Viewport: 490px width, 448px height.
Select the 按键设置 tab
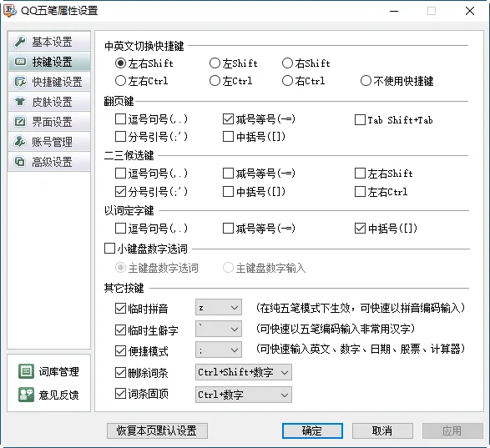coord(49,62)
